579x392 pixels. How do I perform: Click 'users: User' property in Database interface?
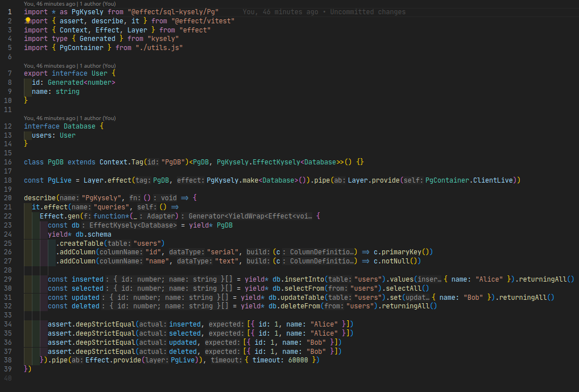[53, 135]
